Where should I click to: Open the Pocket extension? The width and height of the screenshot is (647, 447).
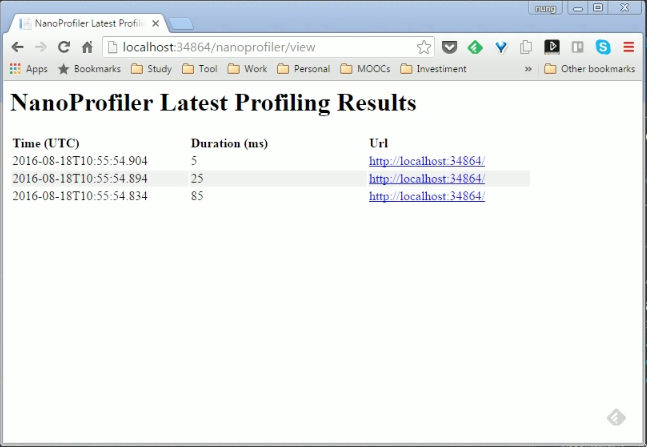pos(449,47)
